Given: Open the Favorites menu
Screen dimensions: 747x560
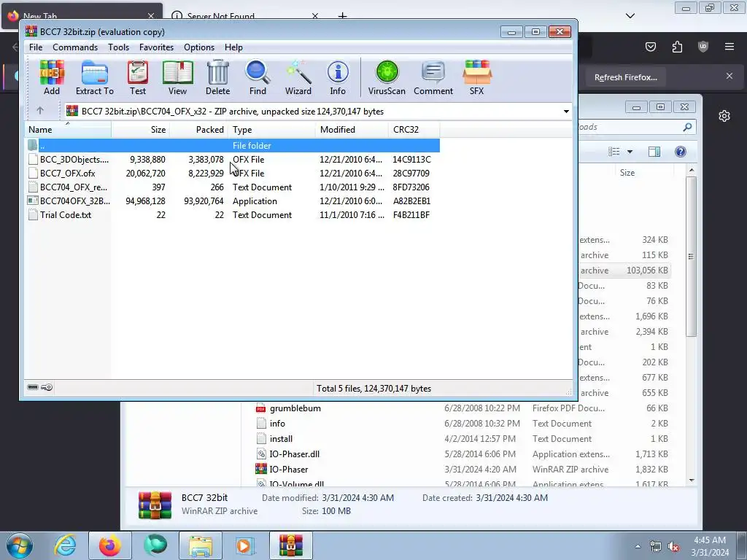Looking at the screenshot, I should click(156, 47).
